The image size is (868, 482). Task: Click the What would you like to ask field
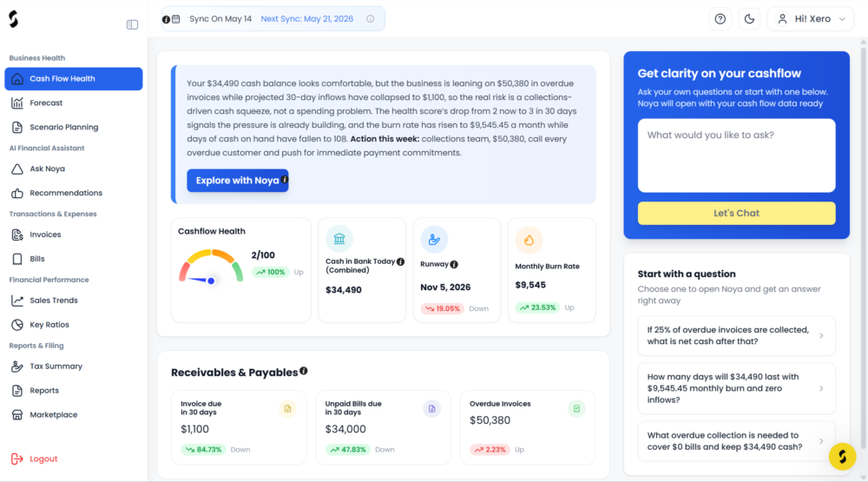[736, 155]
